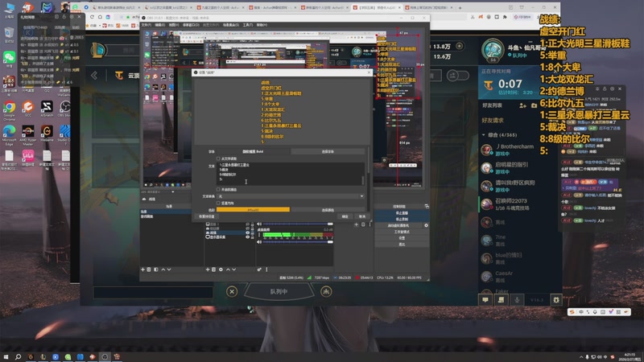Viewport: 644px width, 362px height.
Task: Open the text transform dropdown
Action: coord(290,196)
